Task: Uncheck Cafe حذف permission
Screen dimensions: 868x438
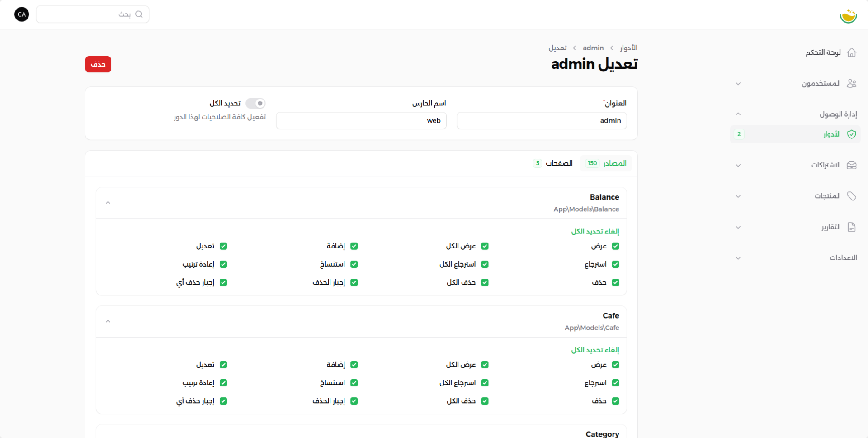Action: pyautogui.click(x=615, y=401)
